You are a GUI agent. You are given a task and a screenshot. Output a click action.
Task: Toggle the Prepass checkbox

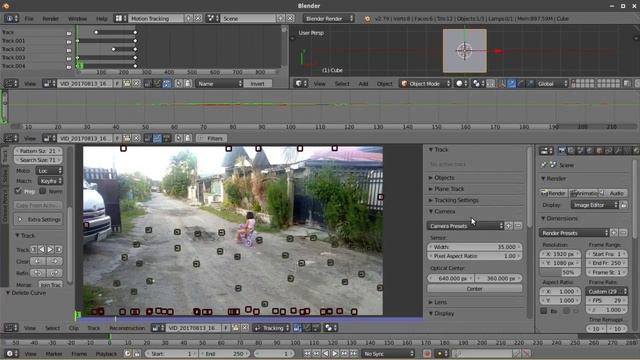18,191
